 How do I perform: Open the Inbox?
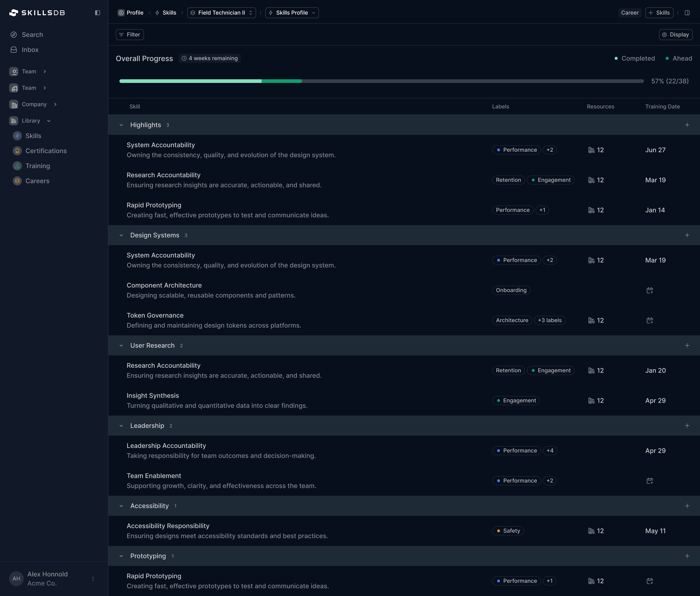pos(30,50)
